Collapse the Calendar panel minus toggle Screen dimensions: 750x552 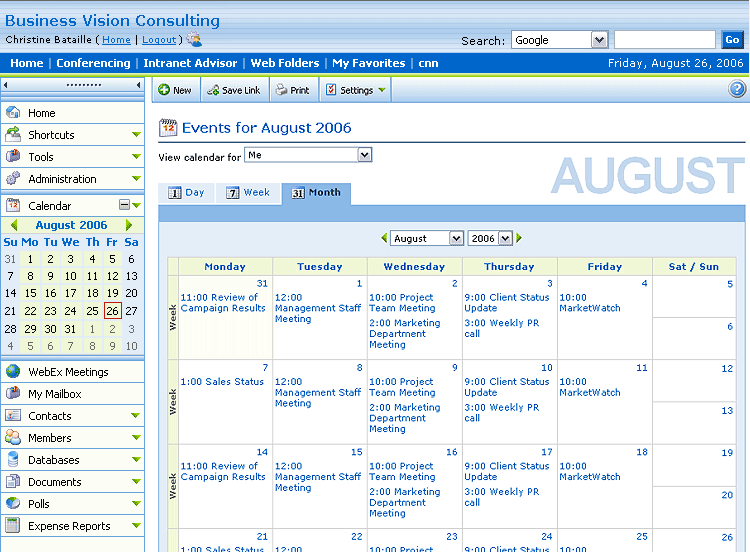tap(124, 205)
